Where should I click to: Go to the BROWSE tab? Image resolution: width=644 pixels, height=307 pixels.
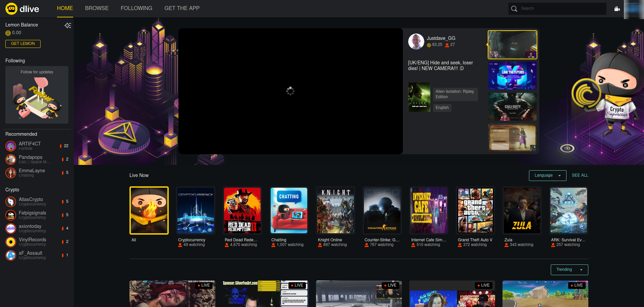coord(97,8)
